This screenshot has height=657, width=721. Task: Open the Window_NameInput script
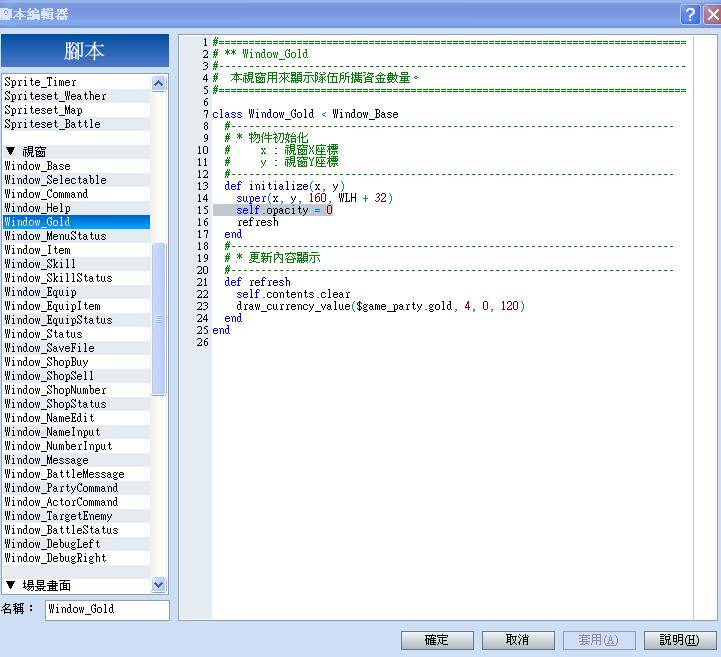(x=76, y=432)
